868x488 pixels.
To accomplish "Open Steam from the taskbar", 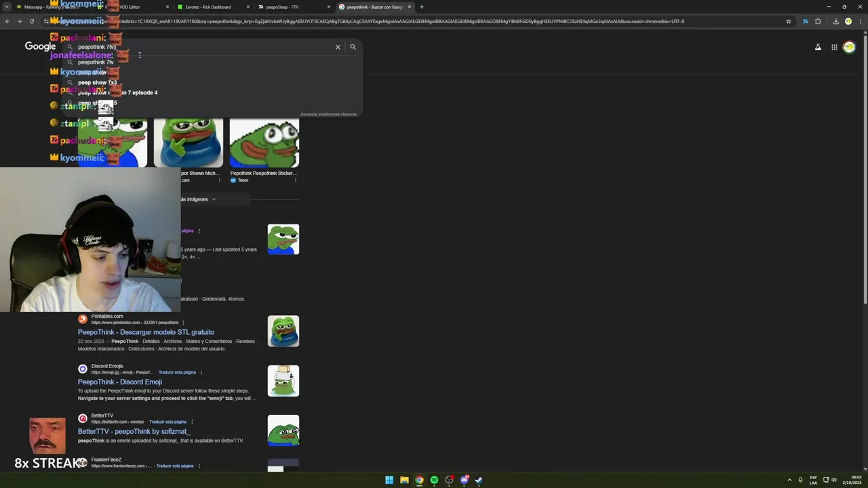I will 479,480.
